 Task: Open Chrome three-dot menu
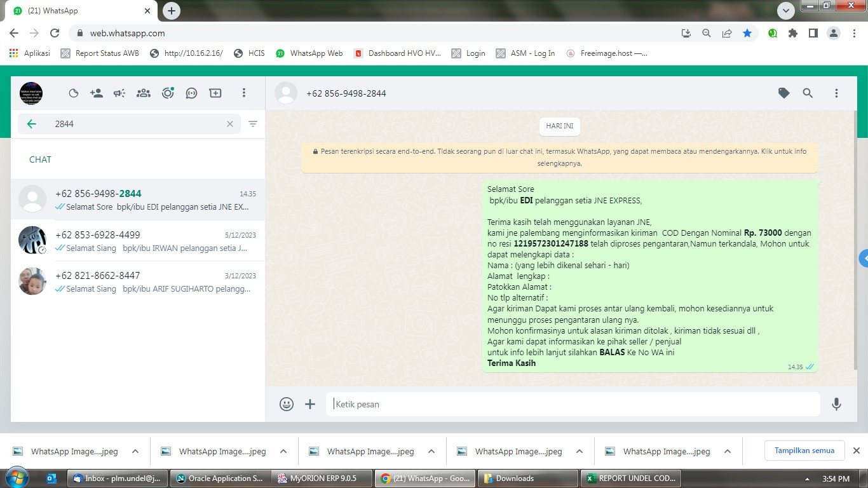click(x=854, y=33)
